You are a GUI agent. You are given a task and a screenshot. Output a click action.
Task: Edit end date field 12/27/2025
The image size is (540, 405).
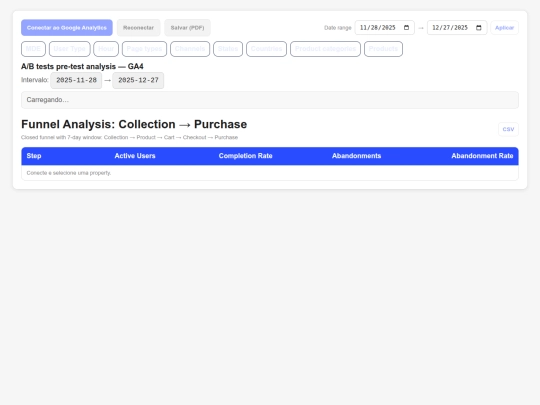457,28
